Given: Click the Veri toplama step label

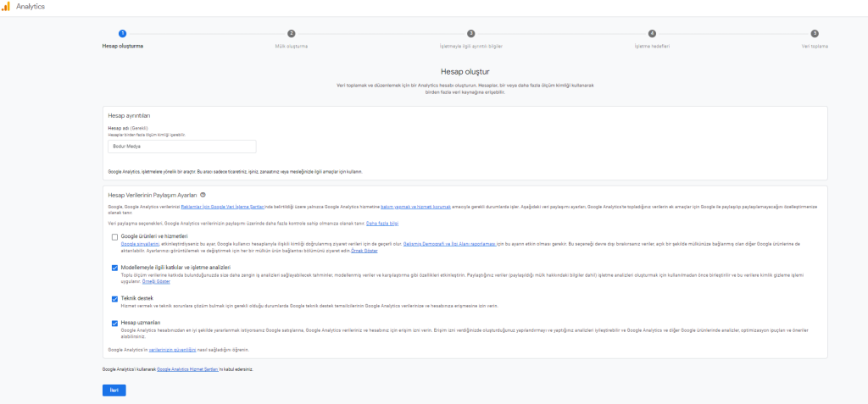Looking at the screenshot, I should [815, 47].
